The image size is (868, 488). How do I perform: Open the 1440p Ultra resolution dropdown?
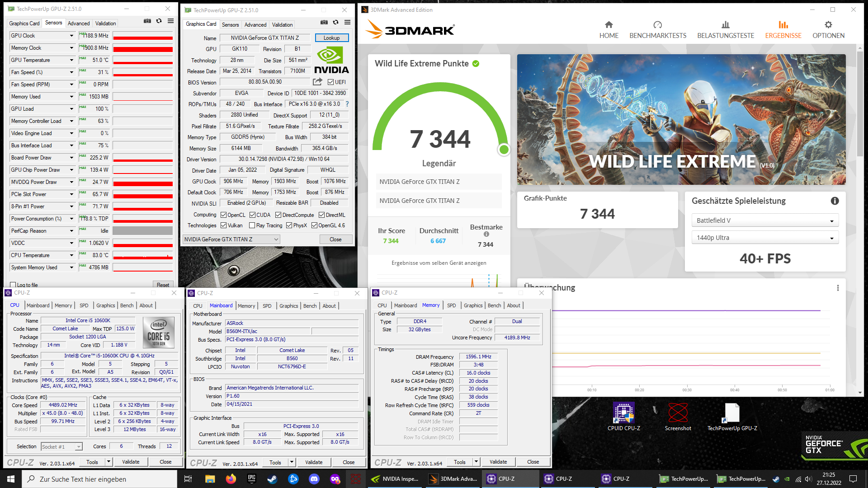point(765,238)
